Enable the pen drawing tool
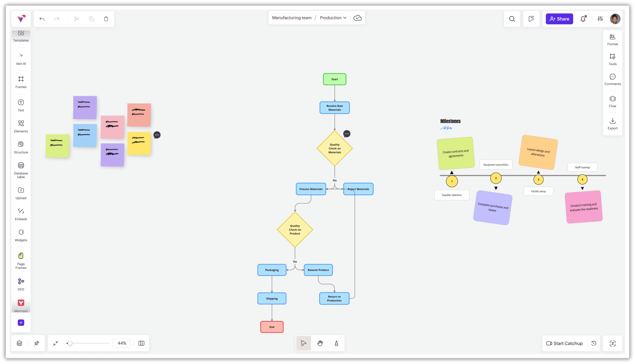The height and width of the screenshot is (364, 635). (337, 343)
